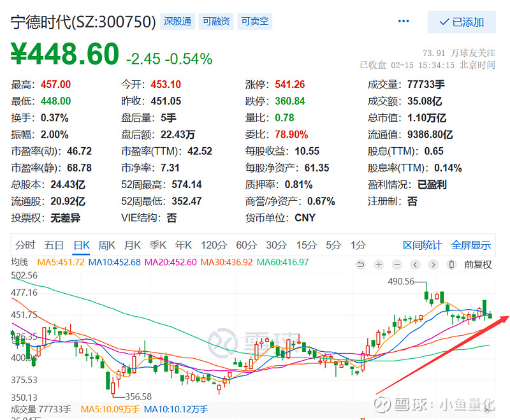Viewport: 510px width, 420px height.
Task: Click the 跌停 value 360.84
Action: click(290, 101)
